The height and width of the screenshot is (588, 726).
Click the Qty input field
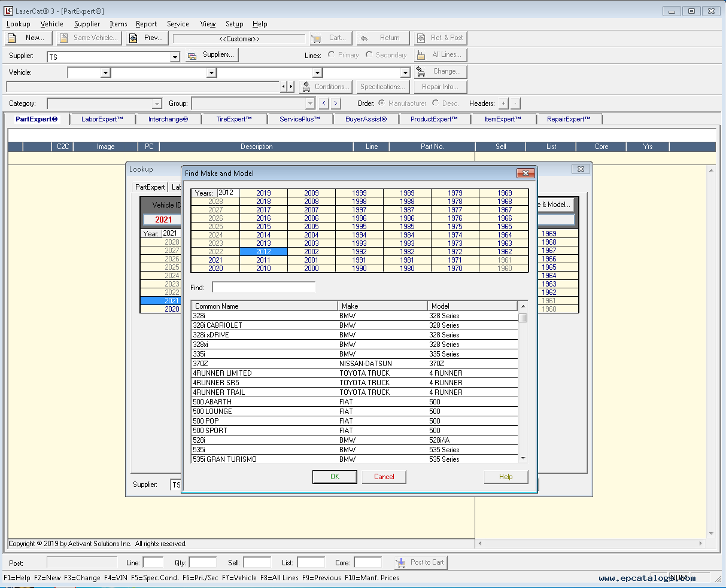pyautogui.click(x=203, y=563)
